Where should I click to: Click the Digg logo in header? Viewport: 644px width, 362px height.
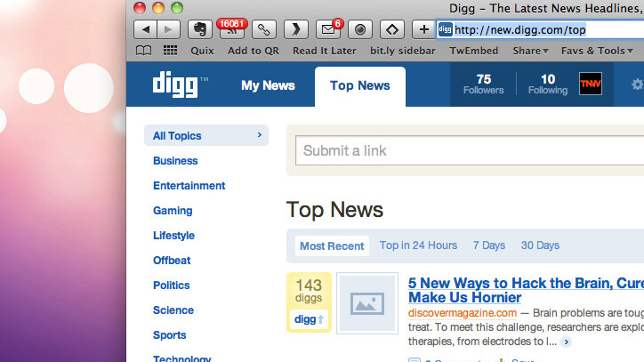180,85
